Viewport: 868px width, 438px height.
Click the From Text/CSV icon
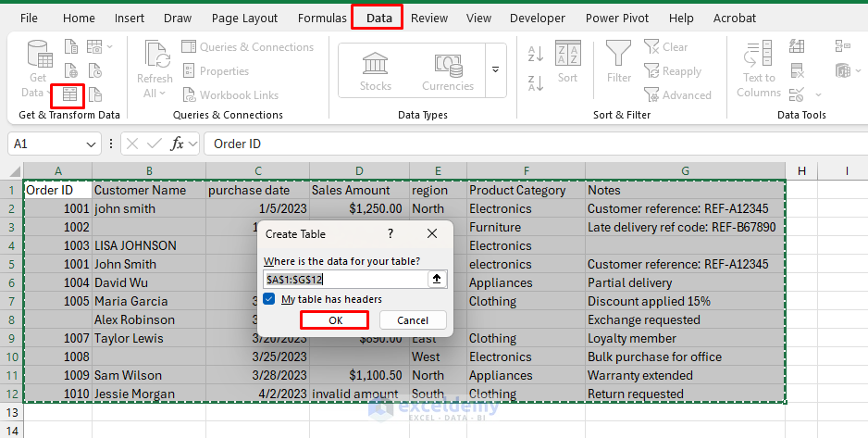71,46
